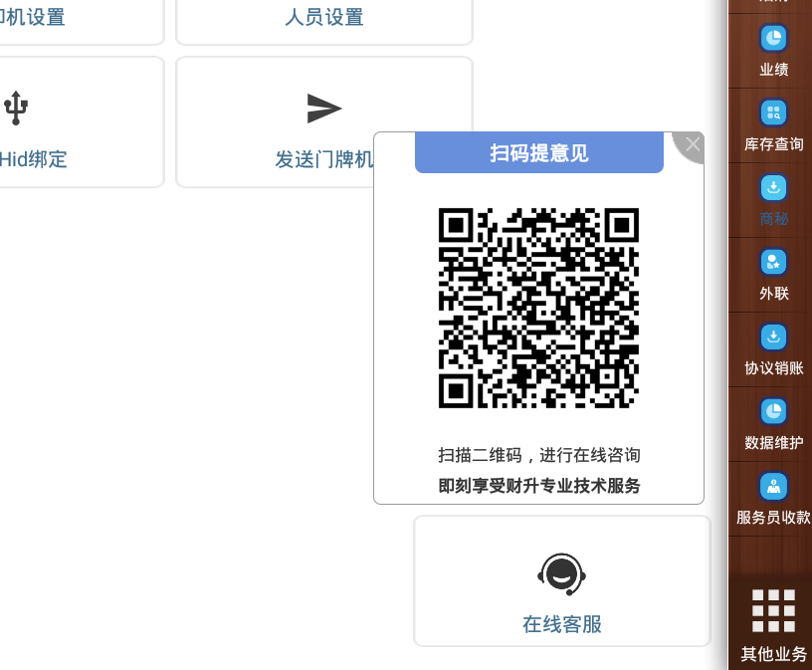This screenshot has height=670, width=812.
Task: Open 协议销账 sidebar icon
Action: coord(773,336)
